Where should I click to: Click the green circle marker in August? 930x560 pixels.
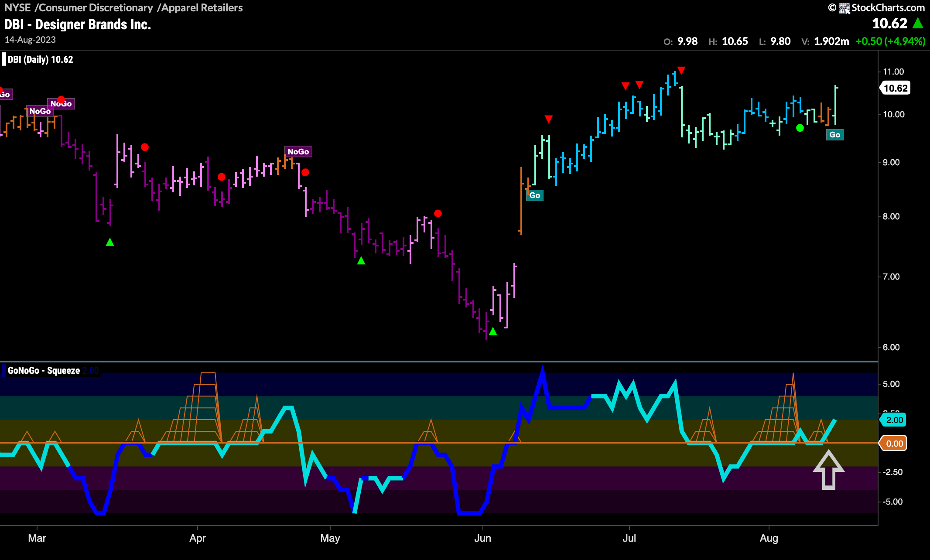pyautogui.click(x=800, y=128)
